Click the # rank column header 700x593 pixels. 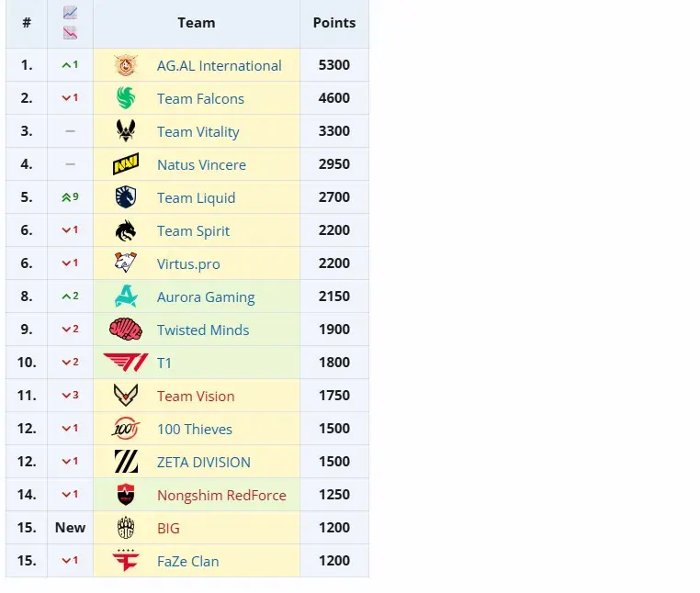tap(27, 23)
